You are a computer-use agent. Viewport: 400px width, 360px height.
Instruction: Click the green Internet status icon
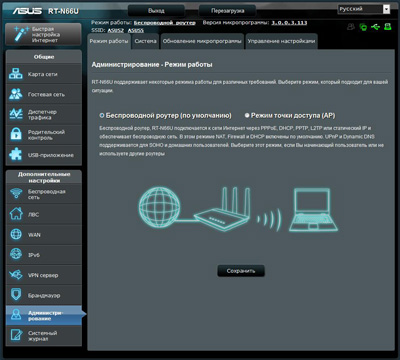coord(363,27)
